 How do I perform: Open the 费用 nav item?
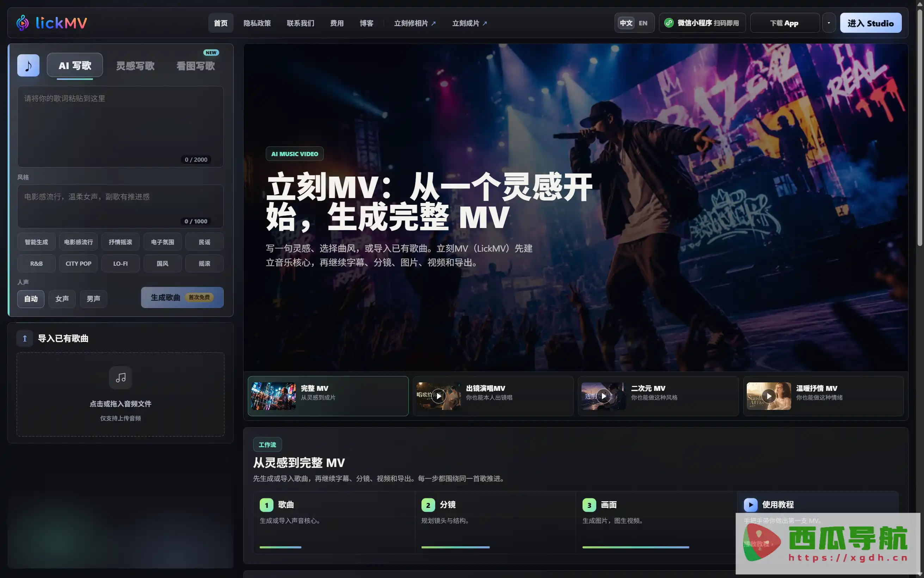click(x=337, y=23)
